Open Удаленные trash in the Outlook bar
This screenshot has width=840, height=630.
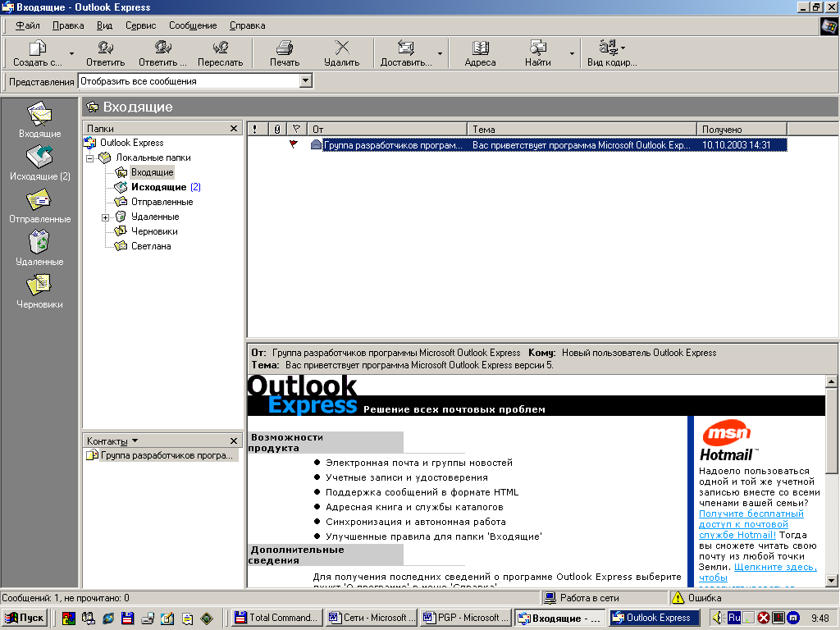[39, 248]
